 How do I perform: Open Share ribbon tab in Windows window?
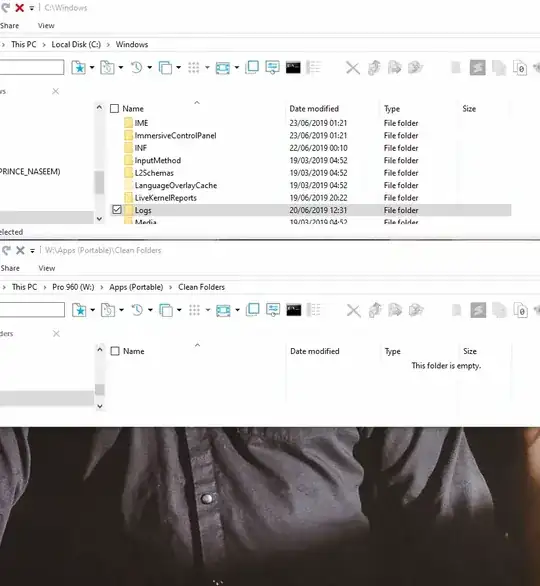(9, 26)
